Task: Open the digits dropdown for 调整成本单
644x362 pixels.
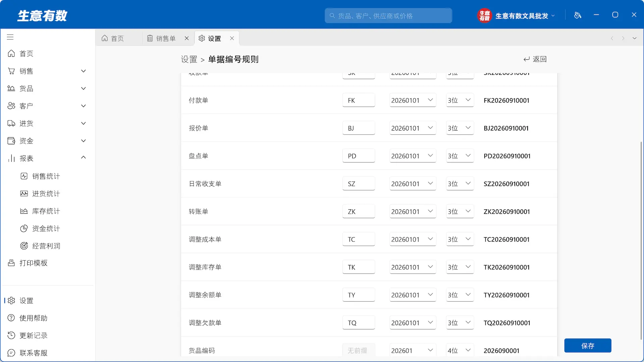Action: click(x=460, y=240)
